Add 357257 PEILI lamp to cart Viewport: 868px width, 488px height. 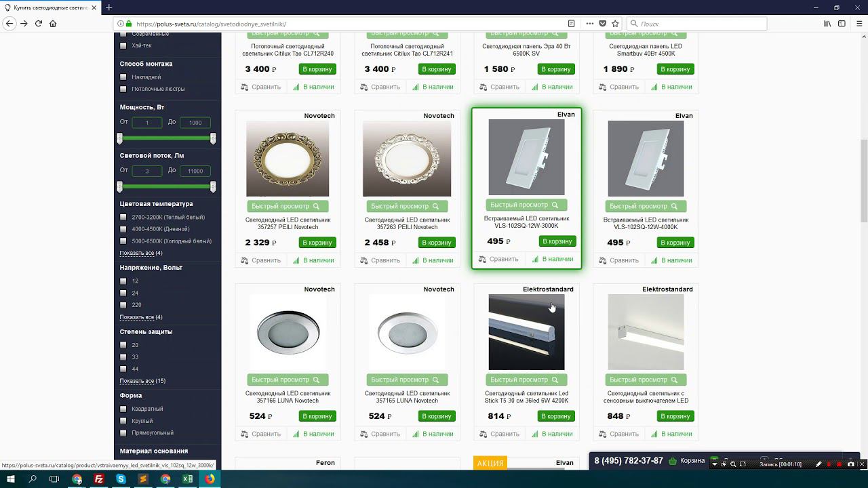pyautogui.click(x=317, y=243)
